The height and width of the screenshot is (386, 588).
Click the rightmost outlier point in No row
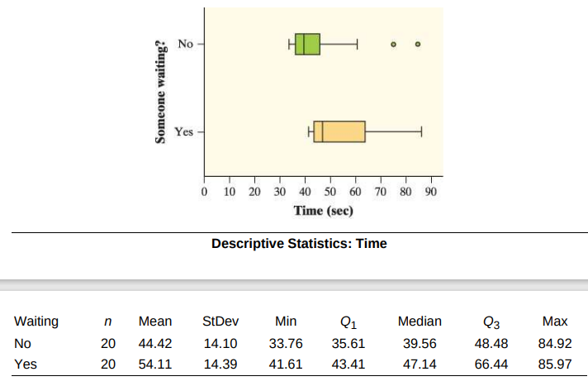pyautogui.click(x=418, y=44)
